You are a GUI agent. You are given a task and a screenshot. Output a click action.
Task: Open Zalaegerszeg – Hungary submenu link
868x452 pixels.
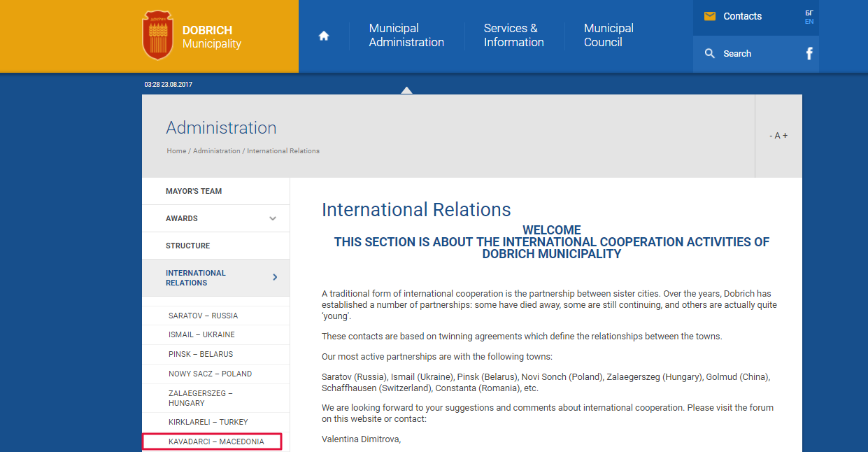point(215,398)
